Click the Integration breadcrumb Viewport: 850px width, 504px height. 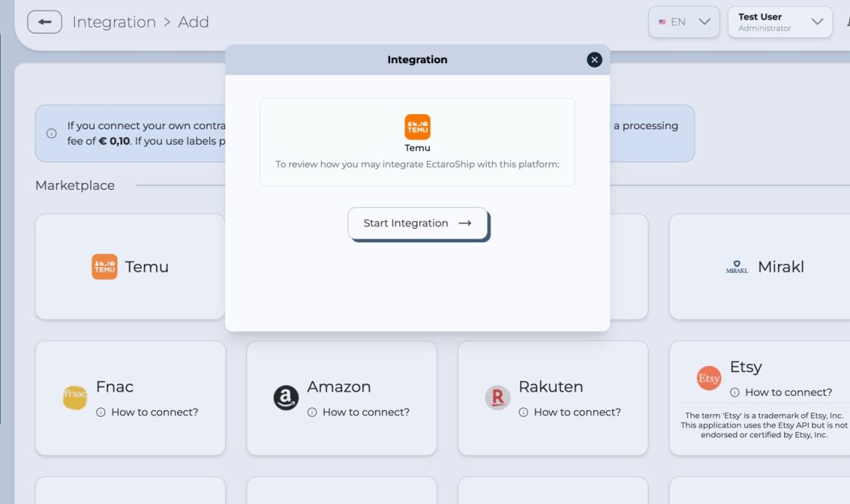[114, 22]
